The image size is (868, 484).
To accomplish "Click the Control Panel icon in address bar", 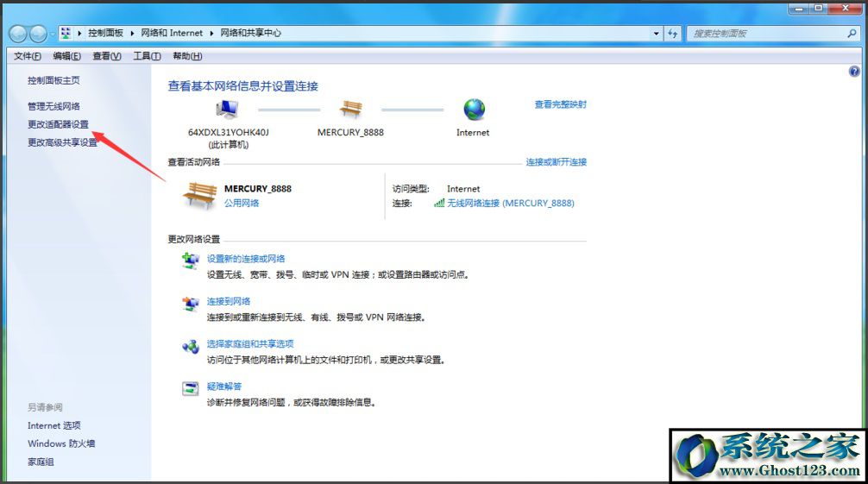I will click(66, 33).
